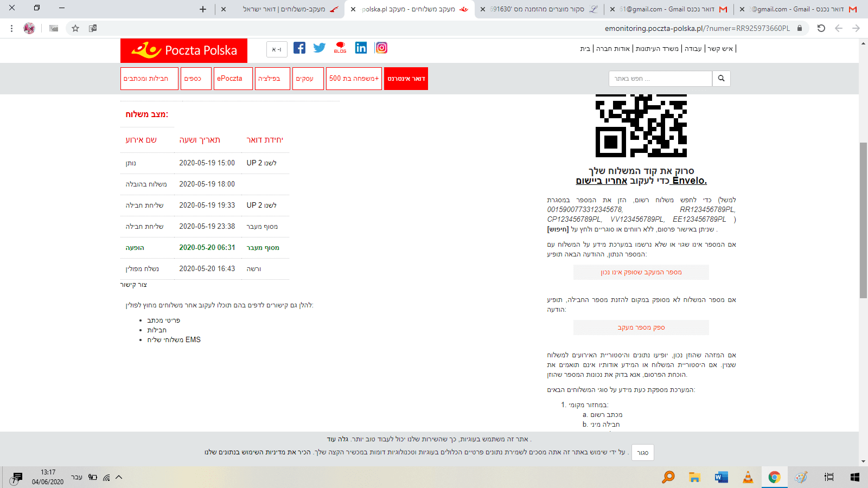Bookmark this page with the star icon
The height and width of the screenshot is (488, 868).
pyautogui.click(x=75, y=28)
